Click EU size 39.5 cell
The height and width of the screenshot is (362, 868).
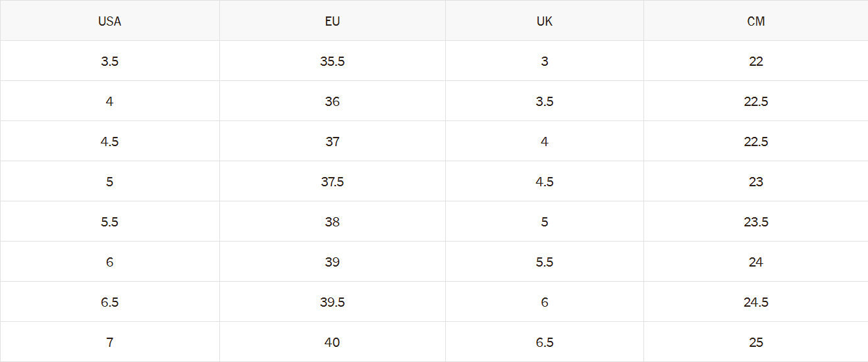(x=333, y=302)
